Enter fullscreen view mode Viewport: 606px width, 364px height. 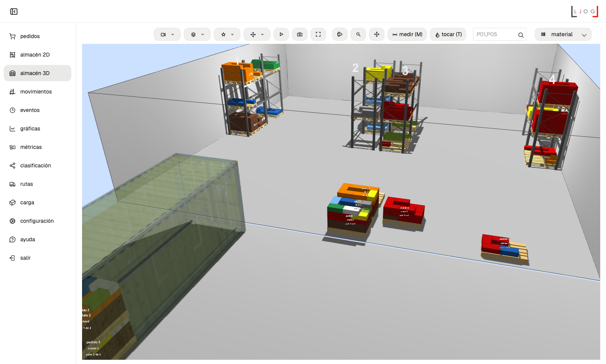coord(318,34)
